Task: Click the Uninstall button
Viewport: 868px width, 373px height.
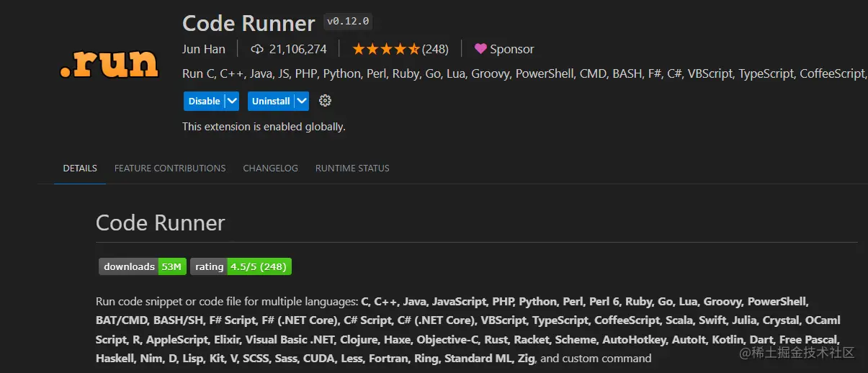Action: pyautogui.click(x=271, y=101)
